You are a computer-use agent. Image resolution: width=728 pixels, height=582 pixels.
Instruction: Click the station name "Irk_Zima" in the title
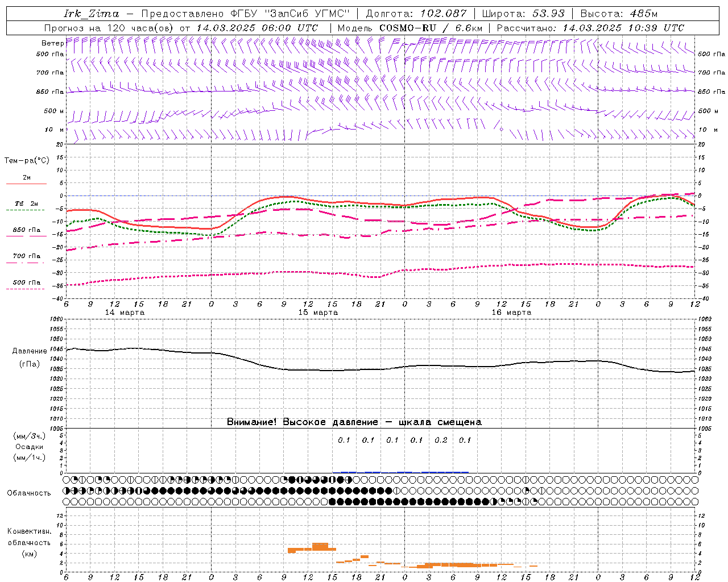[91, 14]
